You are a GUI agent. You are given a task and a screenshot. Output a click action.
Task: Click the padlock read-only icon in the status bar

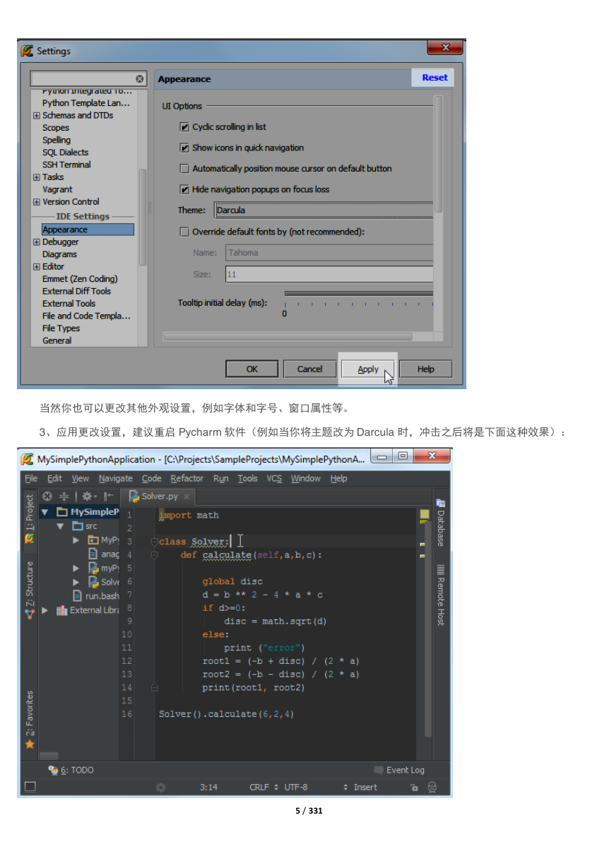415,787
